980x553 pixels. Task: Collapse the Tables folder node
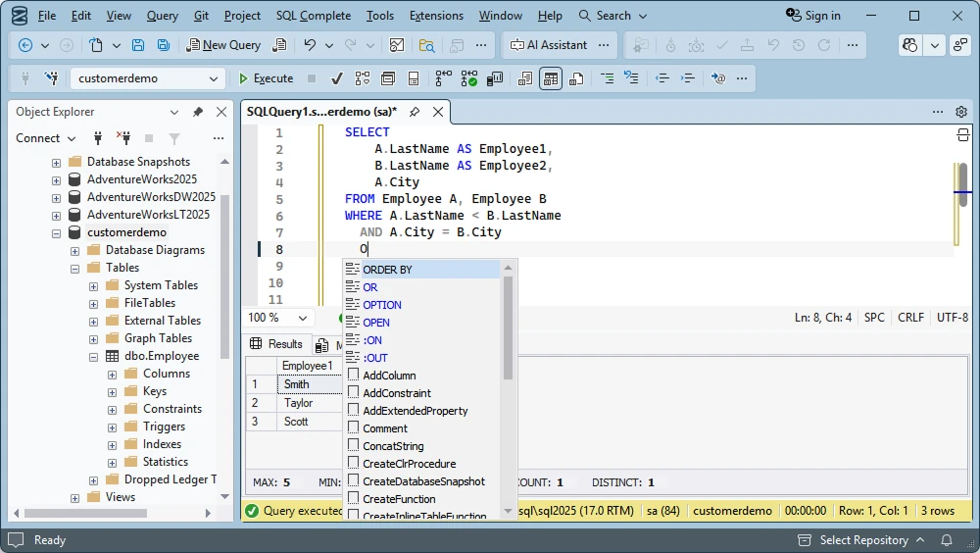click(x=75, y=269)
